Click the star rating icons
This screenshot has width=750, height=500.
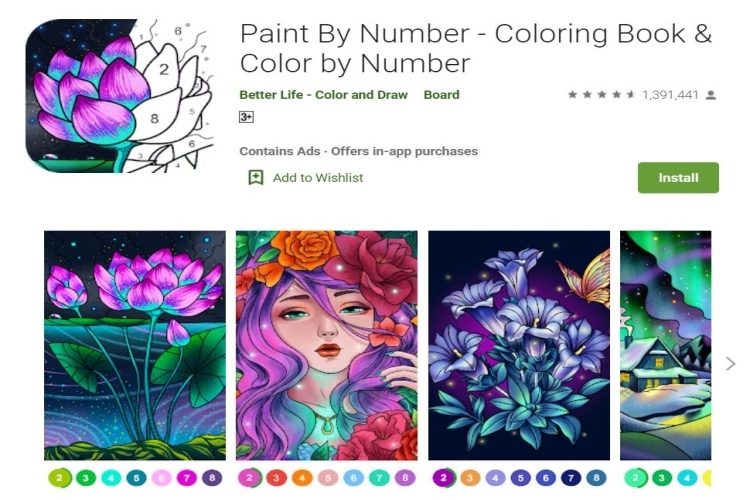coord(602,95)
